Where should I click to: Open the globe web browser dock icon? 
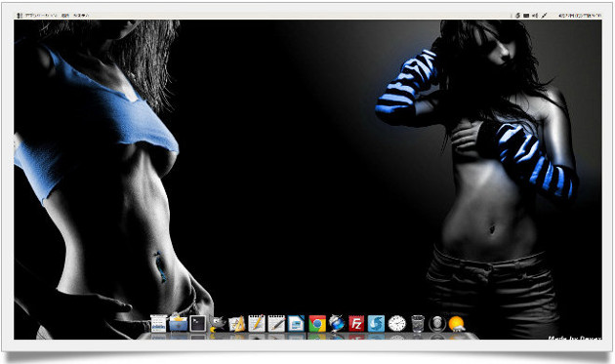pyautogui.click(x=337, y=324)
